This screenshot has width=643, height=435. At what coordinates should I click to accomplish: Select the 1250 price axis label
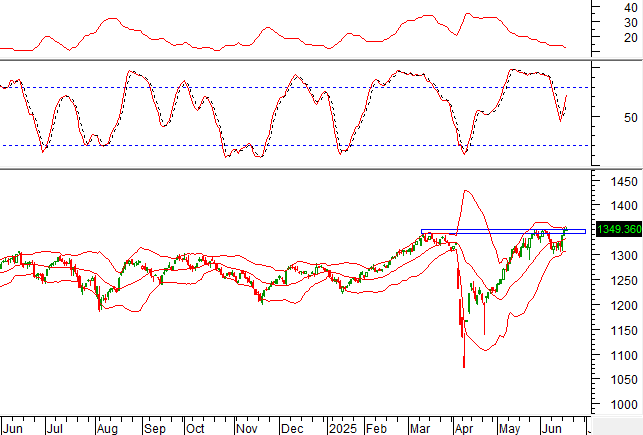[x=624, y=281]
